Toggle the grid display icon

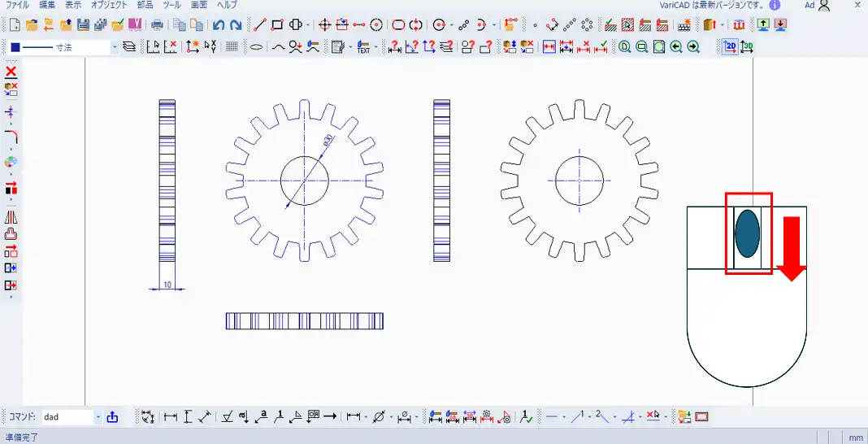click(232, 47)
